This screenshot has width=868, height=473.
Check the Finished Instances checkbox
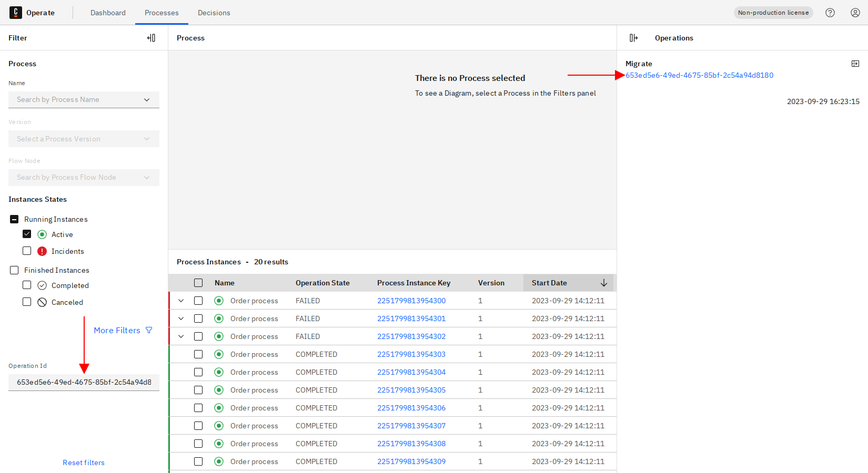click(14, 270)
